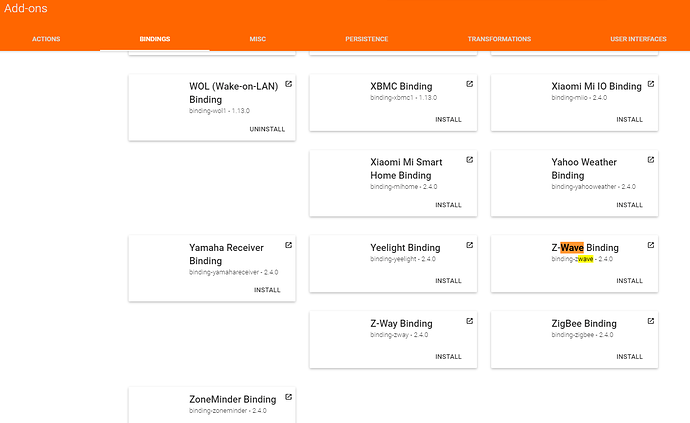Click the binding-zwave version text
Screen dimensions: 690x423
click(x=582, y=259)
